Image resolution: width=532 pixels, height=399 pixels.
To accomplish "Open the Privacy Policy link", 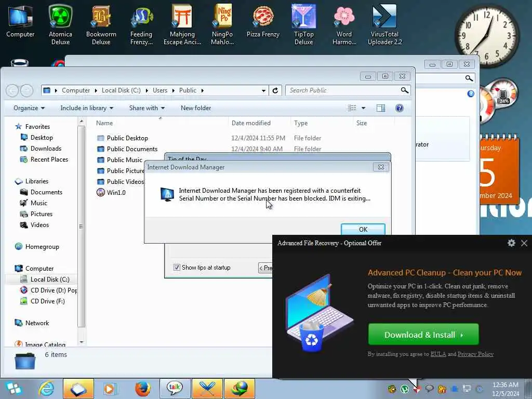I will 475,354.
